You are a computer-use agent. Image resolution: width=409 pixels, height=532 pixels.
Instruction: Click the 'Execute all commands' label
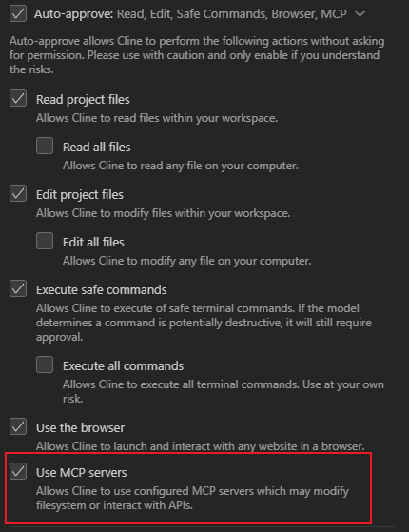pyautogui.click(x=123, y=366)
